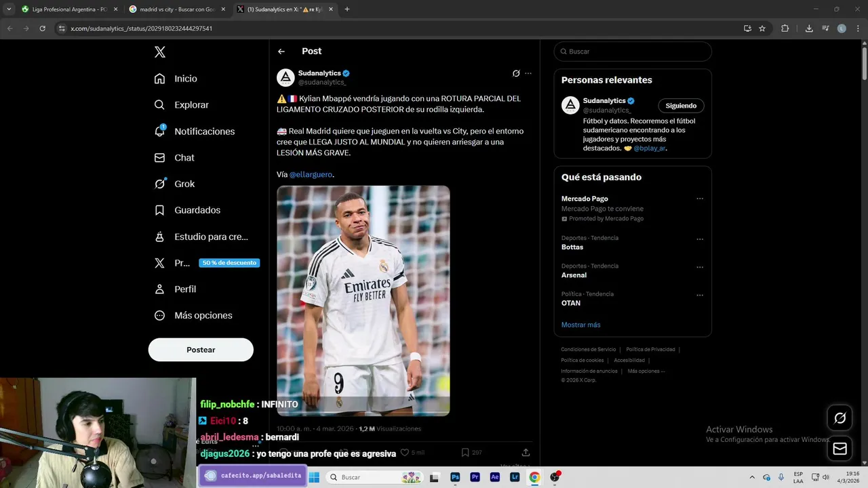Image resolution: width=868 pixels, height=488 pixels.
Task: Share the post via share icon
Action: pyautogui.click(x=526, y=452)
